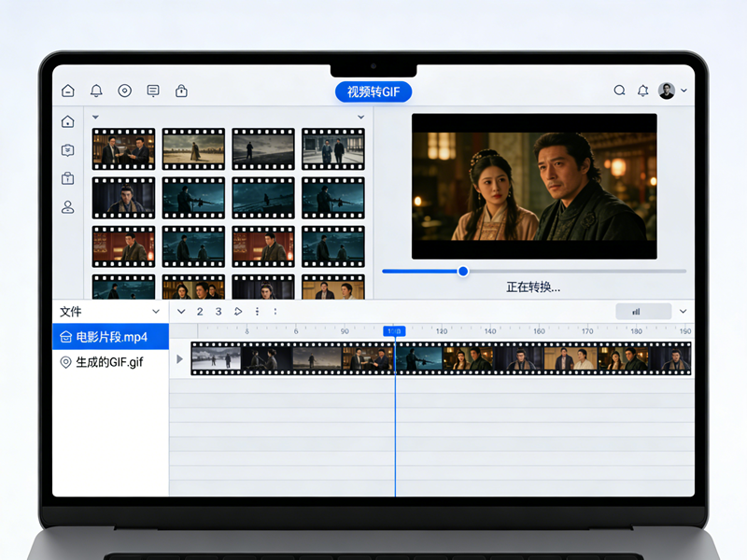The height and width of the screenshot is (560, 747).
Task: Expand the dropdown beside the levels button
Action: click(x=683, y=312)
